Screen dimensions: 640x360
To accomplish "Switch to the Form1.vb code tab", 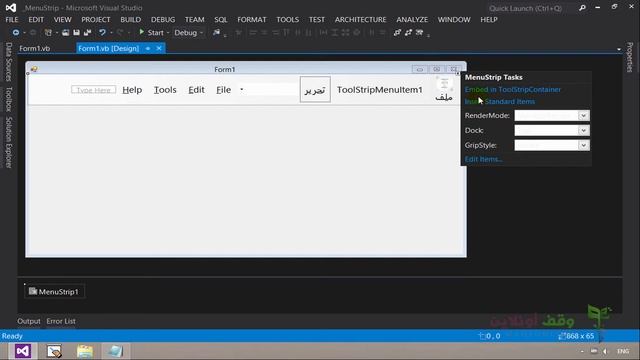I will [35, 49].
